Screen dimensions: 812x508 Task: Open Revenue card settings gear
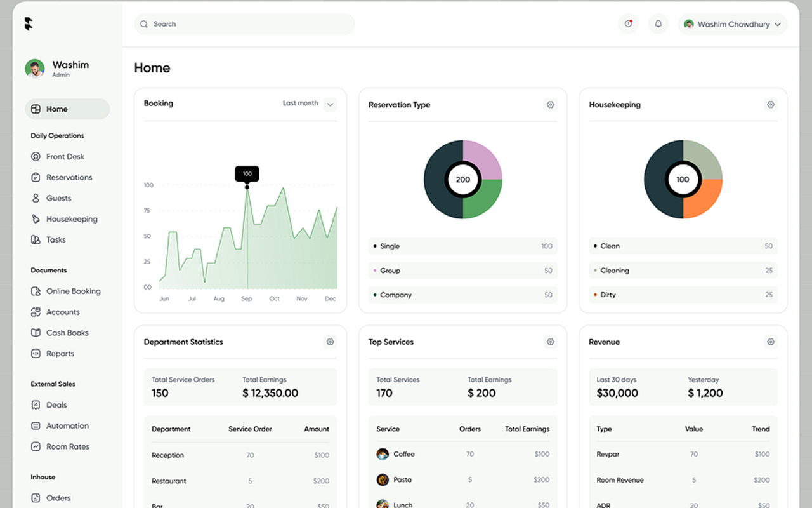pyautogui.click(x=771, y=342)
